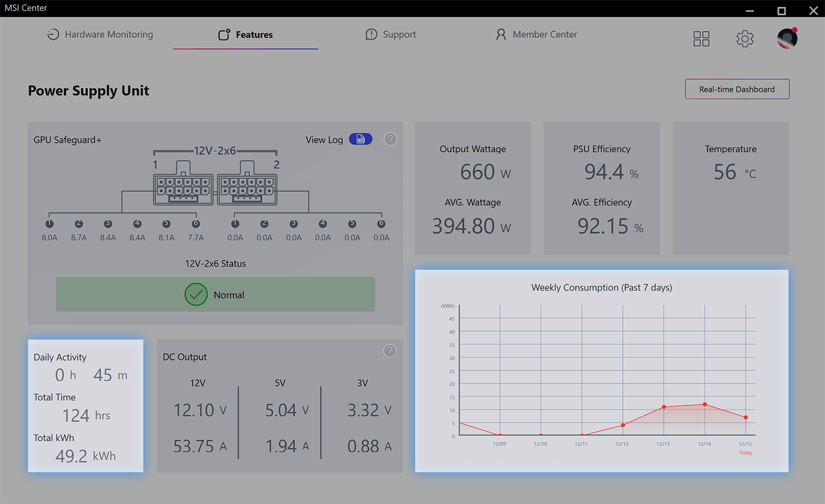Click the "Power Supply Unit" heading
Screen dimensions: 825x504
click(x=88, y=91)
